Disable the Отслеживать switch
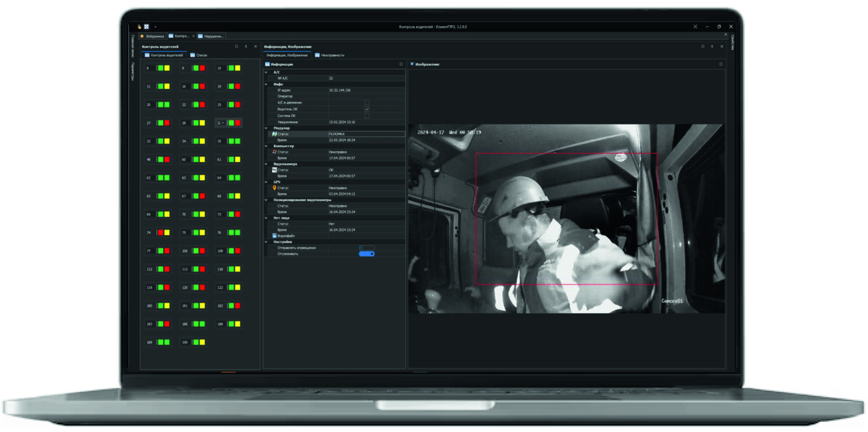 coord(366,254)
